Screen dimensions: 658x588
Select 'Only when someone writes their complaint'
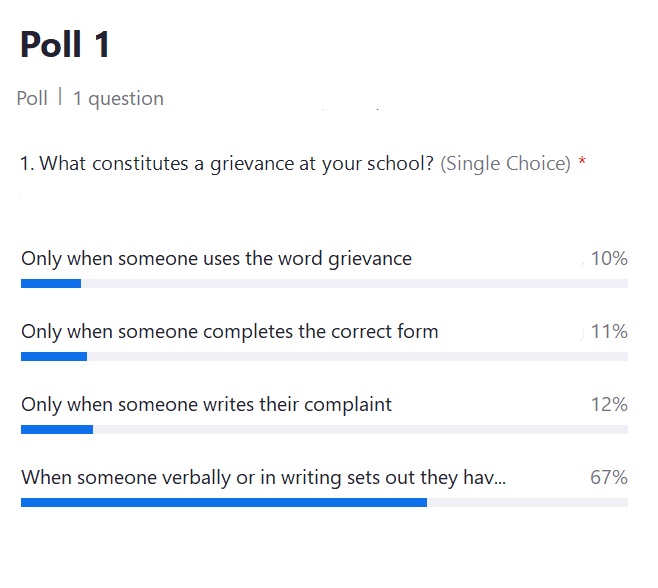(206, 405)
